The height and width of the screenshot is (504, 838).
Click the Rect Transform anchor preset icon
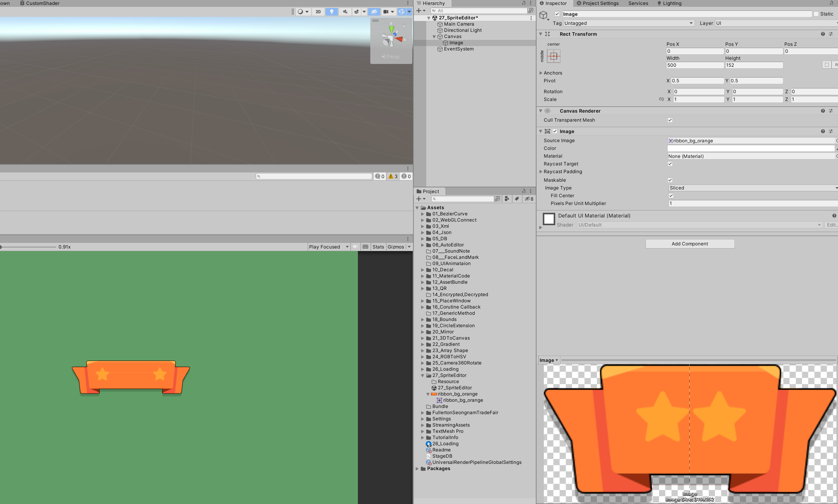pyautogui.click(x=554, y=56)
